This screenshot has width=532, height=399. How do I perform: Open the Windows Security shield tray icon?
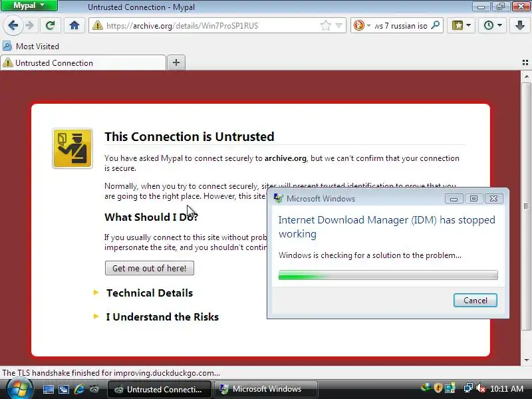[438, 388]
